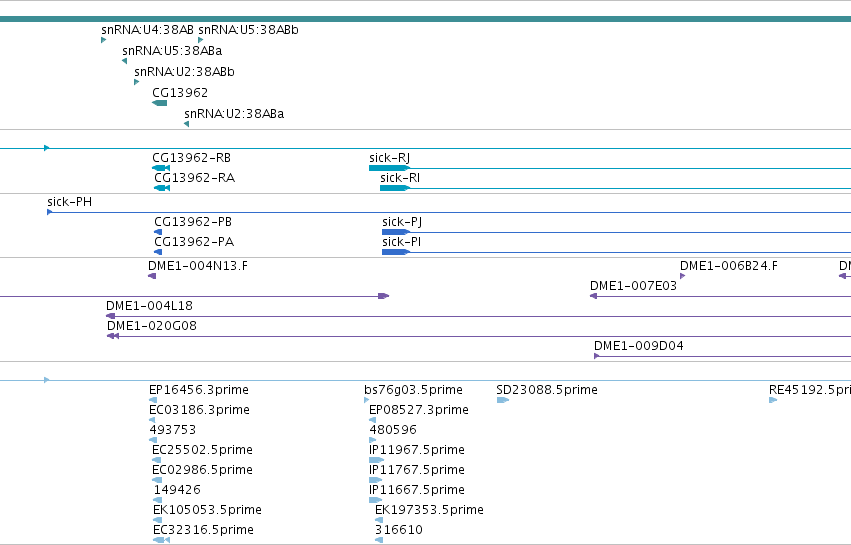Select DME1-009D04 clone label
This screenshot has width=851, height=545.
tap(639, 346)
